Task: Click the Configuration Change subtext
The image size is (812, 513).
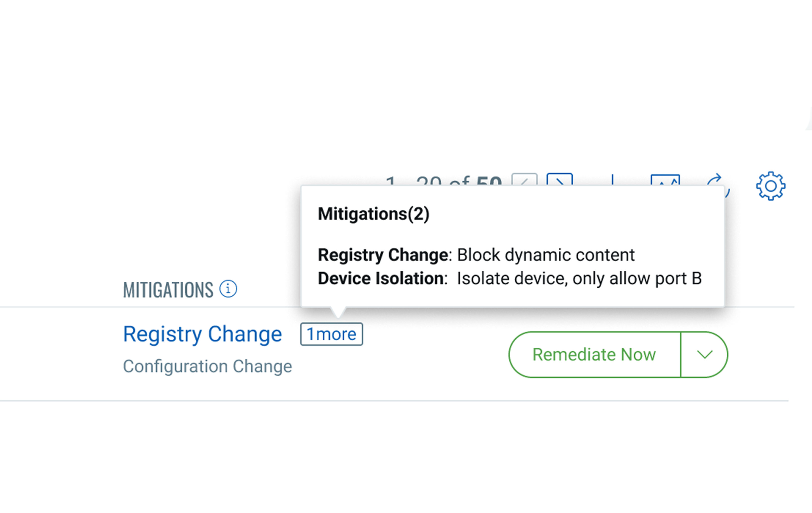Action: point(207,366)
